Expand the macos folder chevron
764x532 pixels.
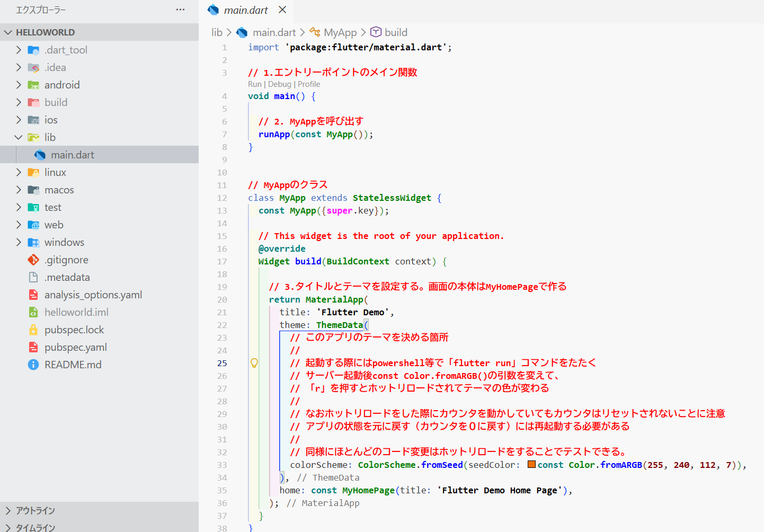point(19,190)
